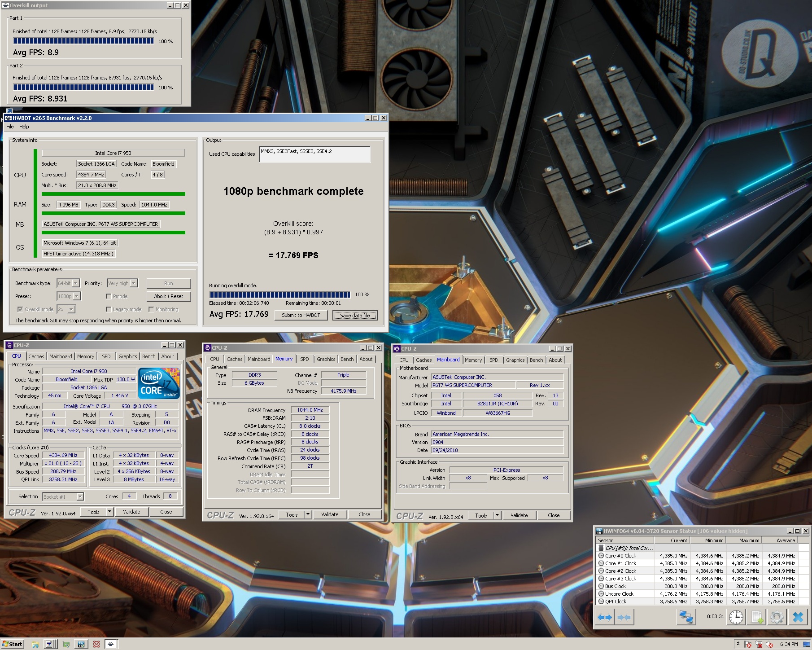This screenshot has height=650, width=812.
Task: Switch to SPD tab in CPU-Z Memory window
Action: [x=305, y=359]
